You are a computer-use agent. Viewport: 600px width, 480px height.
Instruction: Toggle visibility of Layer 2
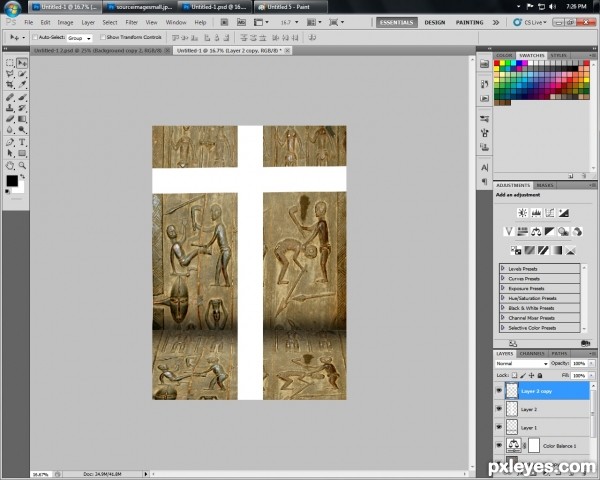point(499,409)
